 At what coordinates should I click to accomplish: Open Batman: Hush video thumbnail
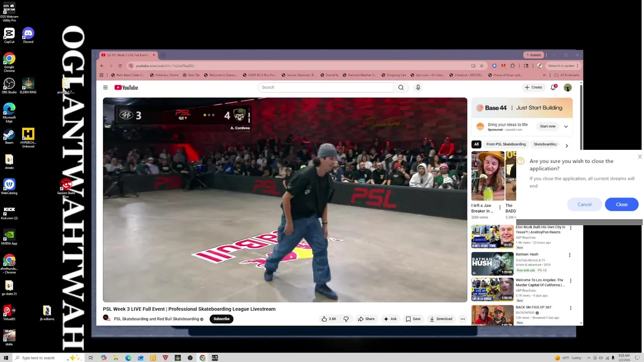(x=492, y=263)
